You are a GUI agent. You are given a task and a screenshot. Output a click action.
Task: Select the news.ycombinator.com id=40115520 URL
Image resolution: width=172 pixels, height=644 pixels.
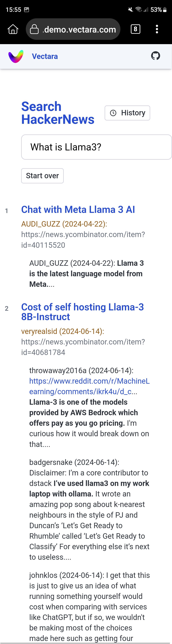click(x=83, y=240)
